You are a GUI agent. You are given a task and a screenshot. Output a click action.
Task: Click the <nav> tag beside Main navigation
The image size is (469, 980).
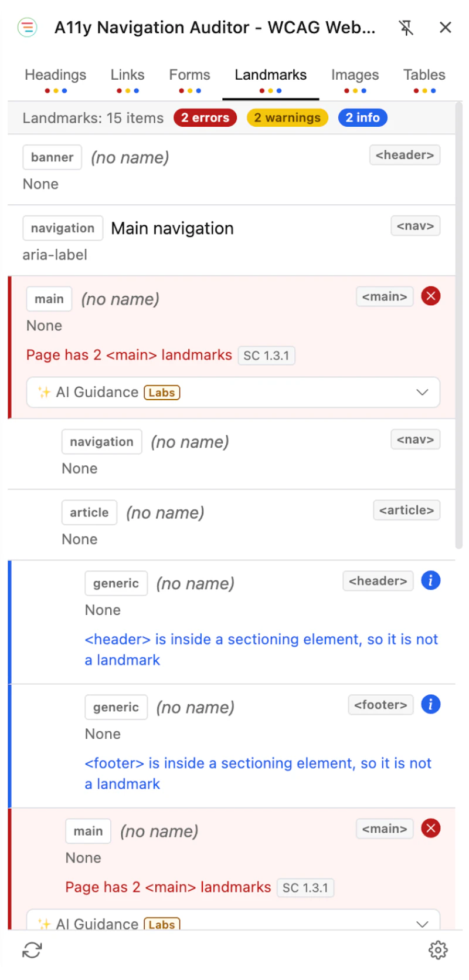coord(416,226)
